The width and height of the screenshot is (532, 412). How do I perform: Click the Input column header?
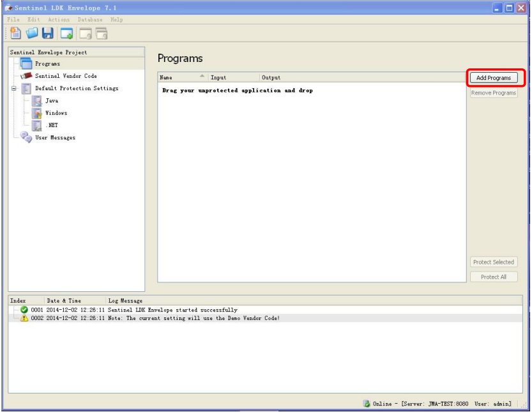tap(218, 77)
